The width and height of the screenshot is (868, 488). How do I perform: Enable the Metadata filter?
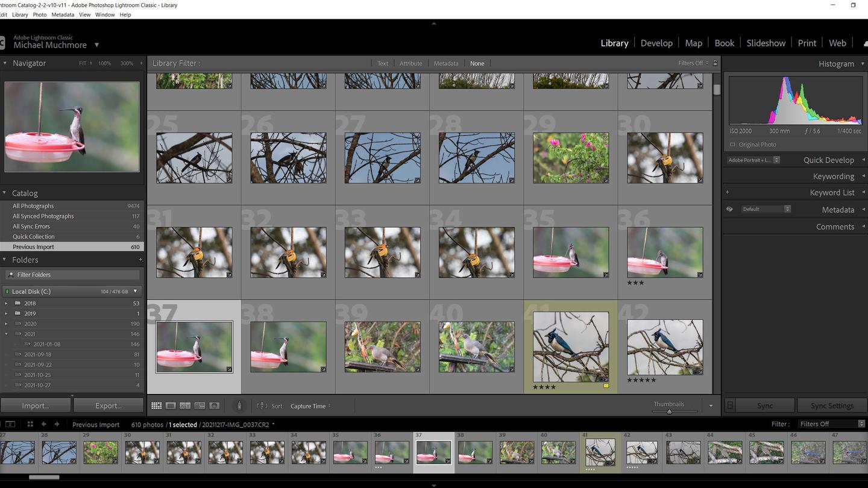tap(445, 63)
